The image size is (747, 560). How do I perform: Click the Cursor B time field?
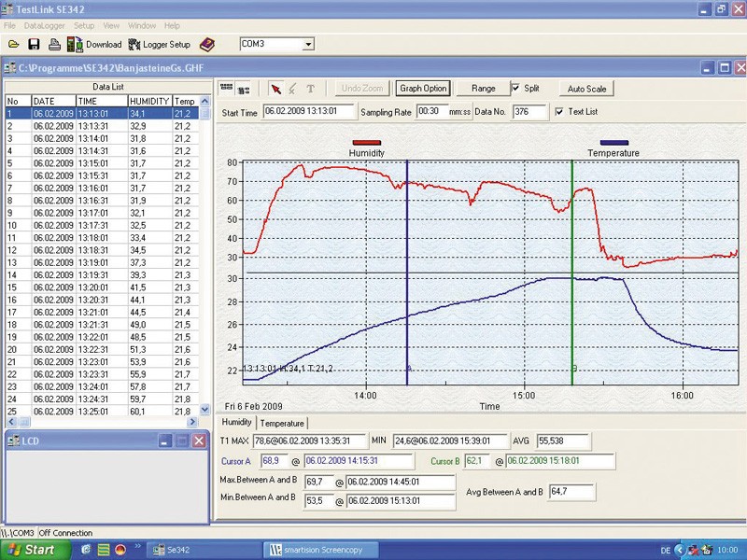[559, 461]
